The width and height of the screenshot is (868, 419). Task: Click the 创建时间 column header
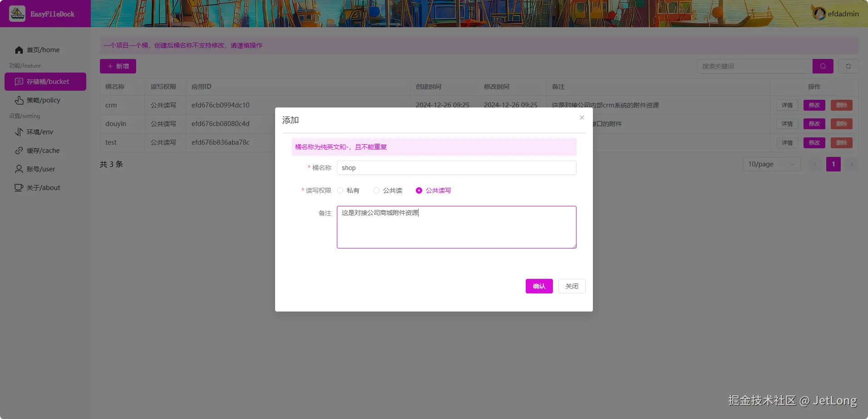(429, 87)
